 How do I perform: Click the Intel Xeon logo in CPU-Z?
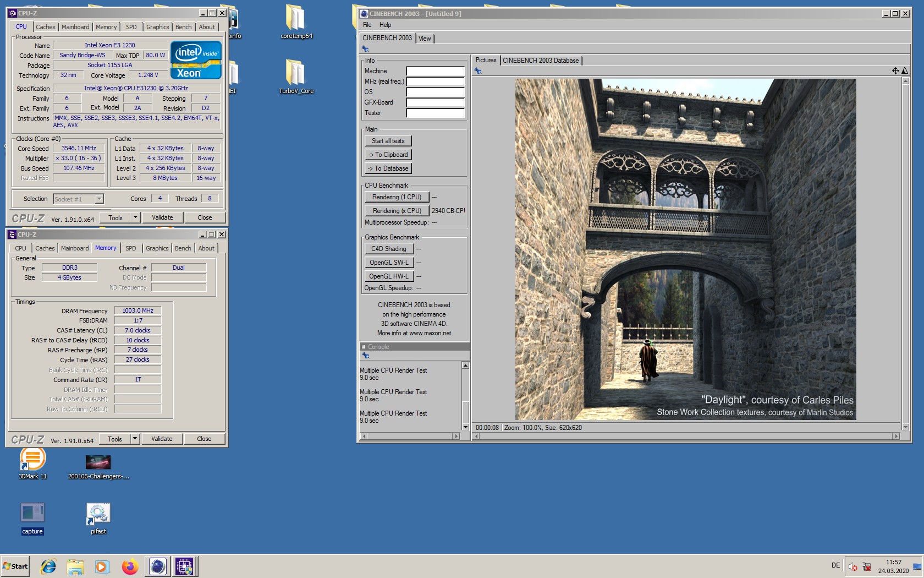(196, 60)
